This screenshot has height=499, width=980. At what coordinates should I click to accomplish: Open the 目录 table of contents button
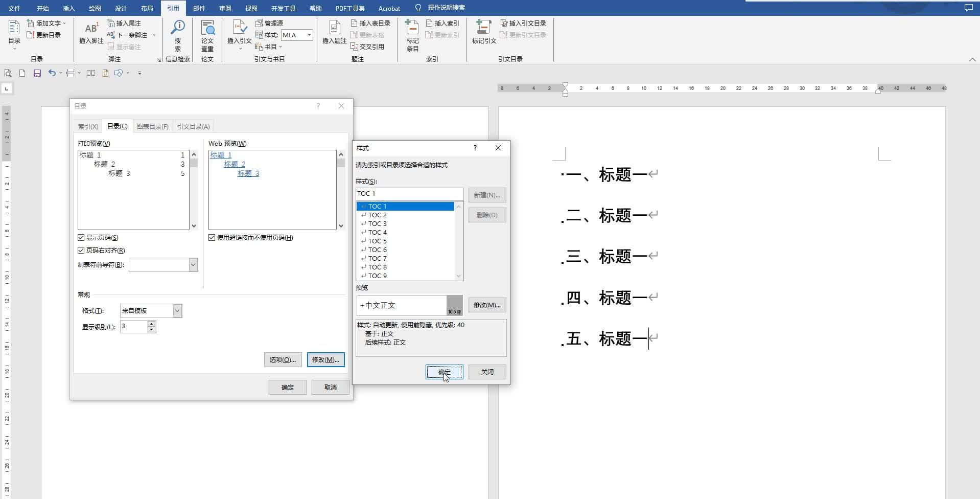(x=14, y=35)
